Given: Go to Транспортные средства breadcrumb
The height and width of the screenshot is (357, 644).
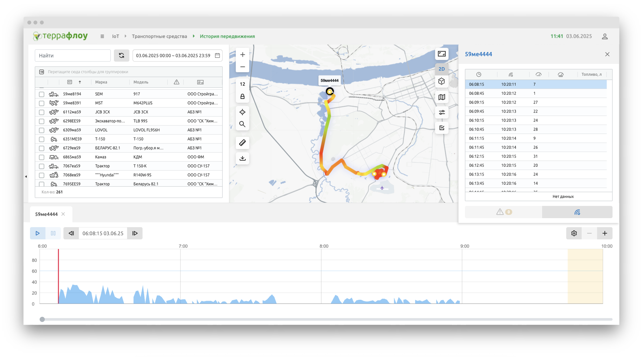Looking at the screenshot, I should (159, 37).
